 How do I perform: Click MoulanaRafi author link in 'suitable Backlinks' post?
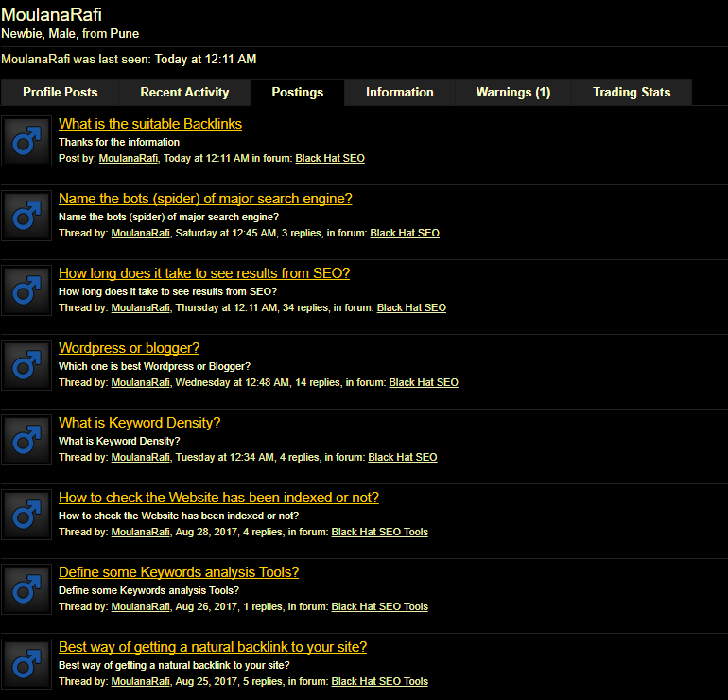129,158
